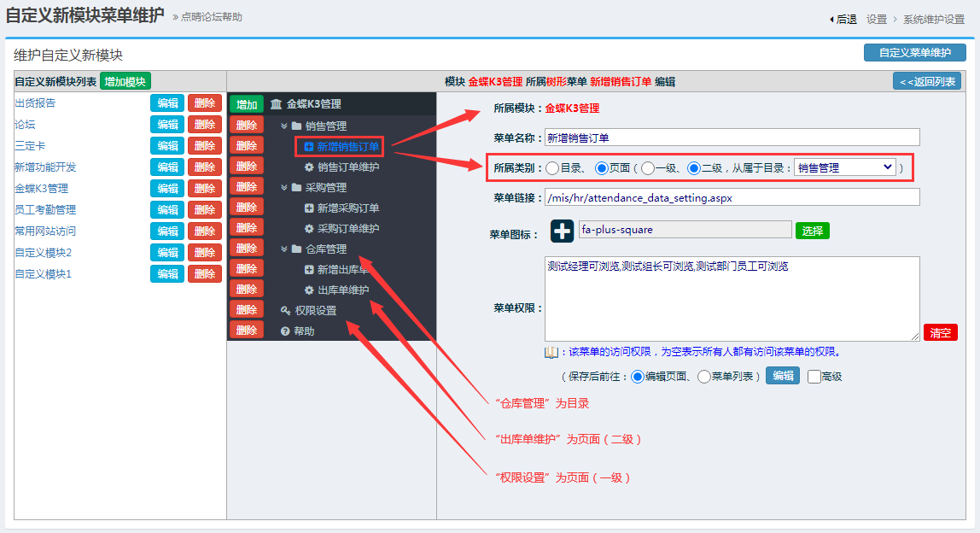Click the 自定义菜单维护 button

click(x=915, y=53)
